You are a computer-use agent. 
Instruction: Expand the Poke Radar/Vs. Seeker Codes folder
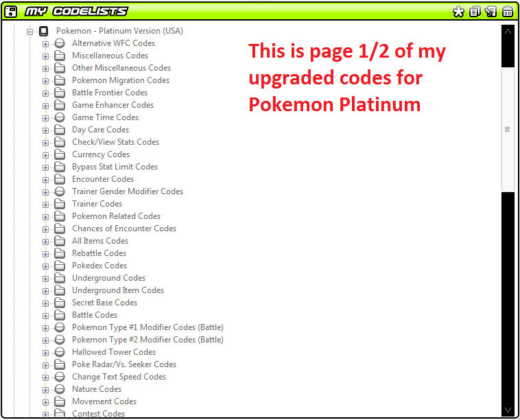coord(45,365)
